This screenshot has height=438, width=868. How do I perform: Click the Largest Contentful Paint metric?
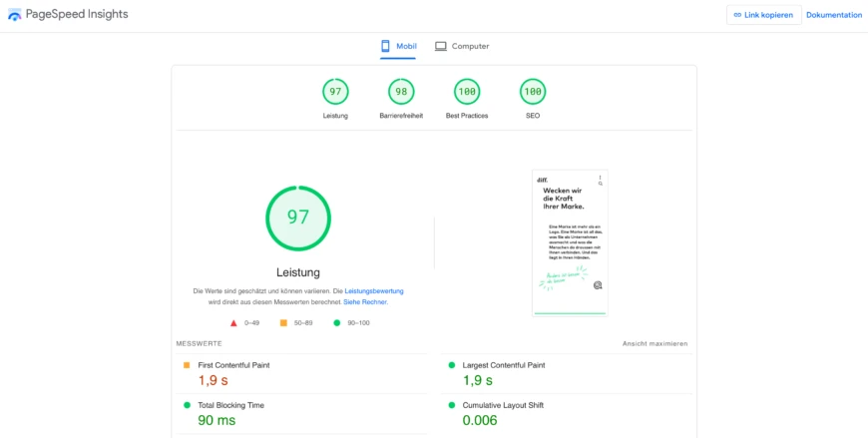[503, 365]
